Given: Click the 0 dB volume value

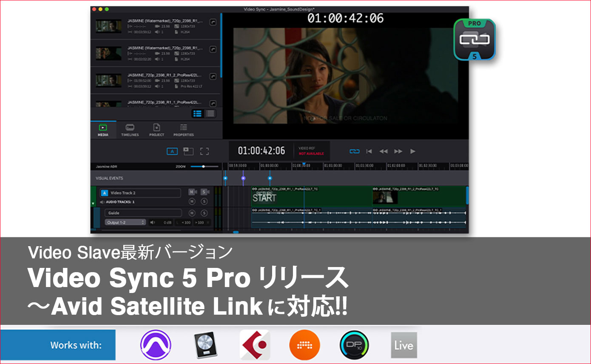Looking at the screenshot, I should (167, 222).
